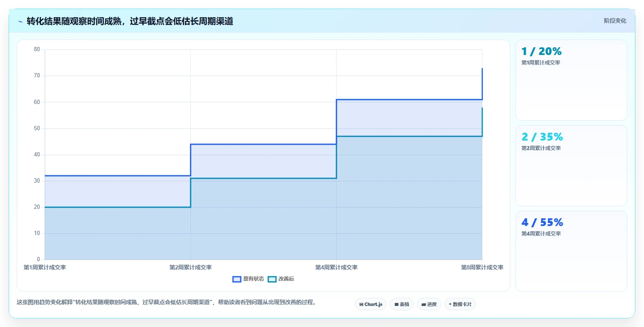
Task: Click the 第1周累计成交率 x-axis label
Action: pos(45,267)
